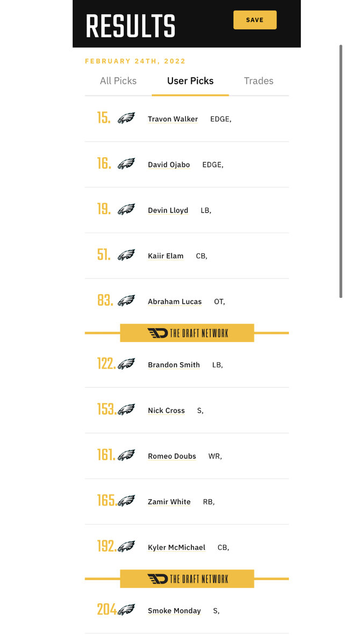Click Eagles logo on pick 19 row

click(126, 210)
